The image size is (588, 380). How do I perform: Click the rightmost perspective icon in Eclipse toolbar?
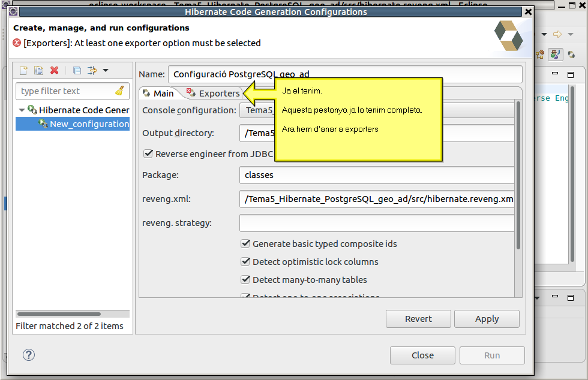[x=571, y=55]
